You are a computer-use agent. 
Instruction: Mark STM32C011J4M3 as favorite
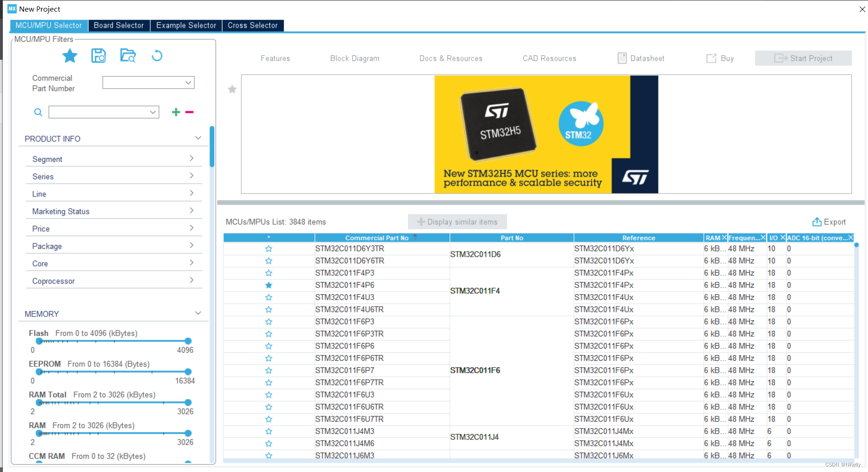(x=268, y=431)
